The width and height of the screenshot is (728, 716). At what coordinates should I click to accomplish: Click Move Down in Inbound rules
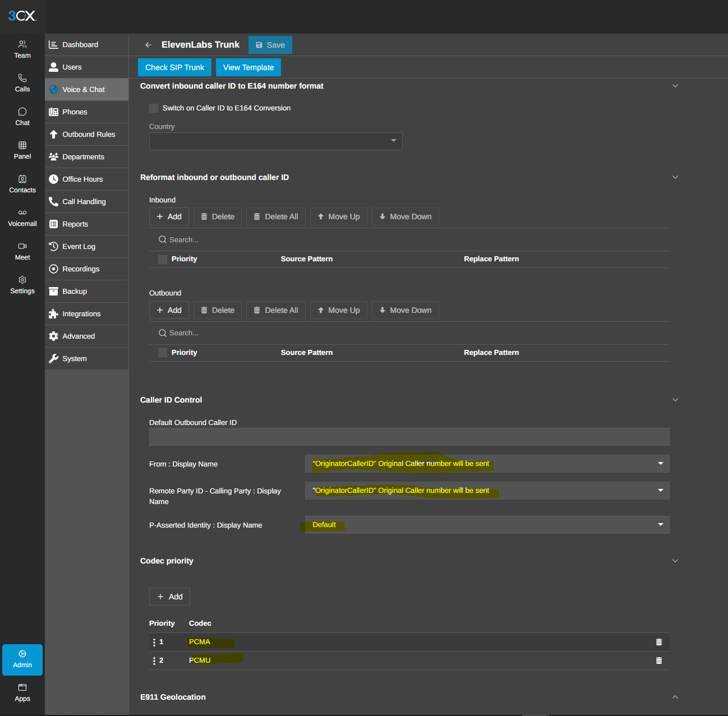(406, 216)
